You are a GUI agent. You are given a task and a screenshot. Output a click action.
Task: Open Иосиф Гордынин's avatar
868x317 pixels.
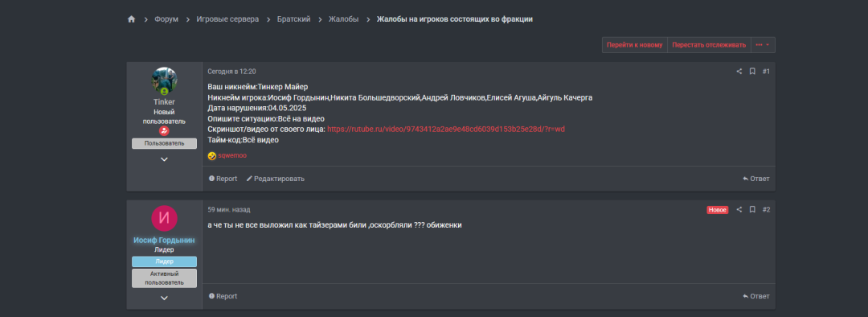(165, 218)
